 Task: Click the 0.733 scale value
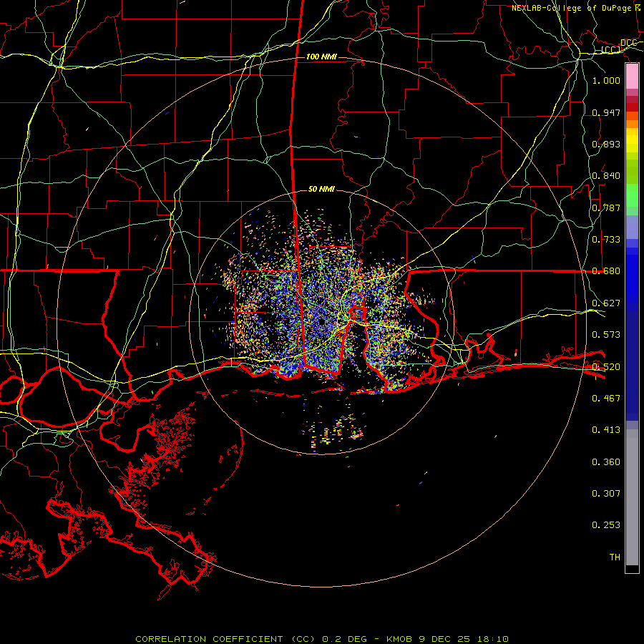tap(606, 239)
